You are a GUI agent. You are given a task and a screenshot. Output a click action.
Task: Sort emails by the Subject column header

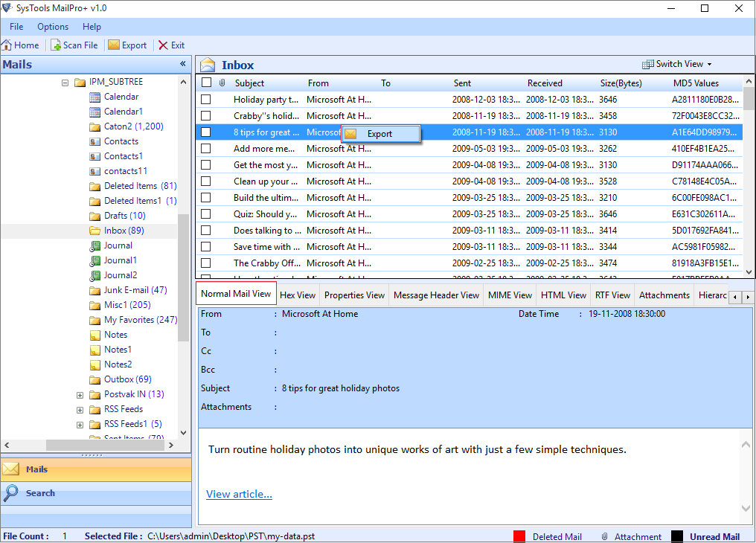250,83
